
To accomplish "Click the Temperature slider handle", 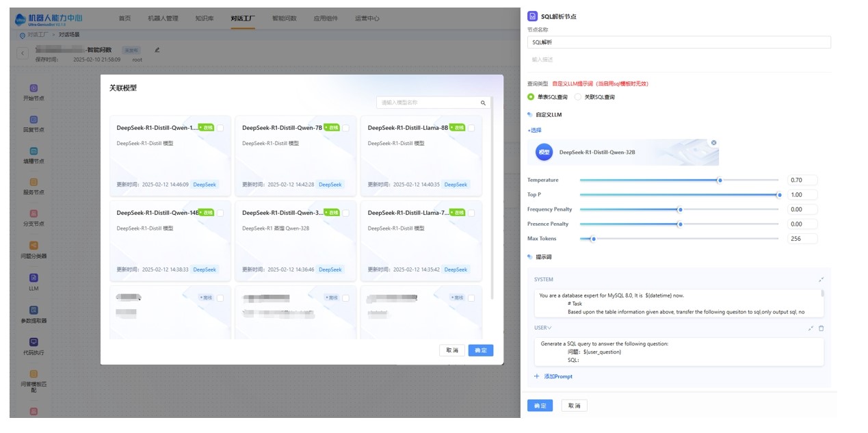I will pos(720,180).
